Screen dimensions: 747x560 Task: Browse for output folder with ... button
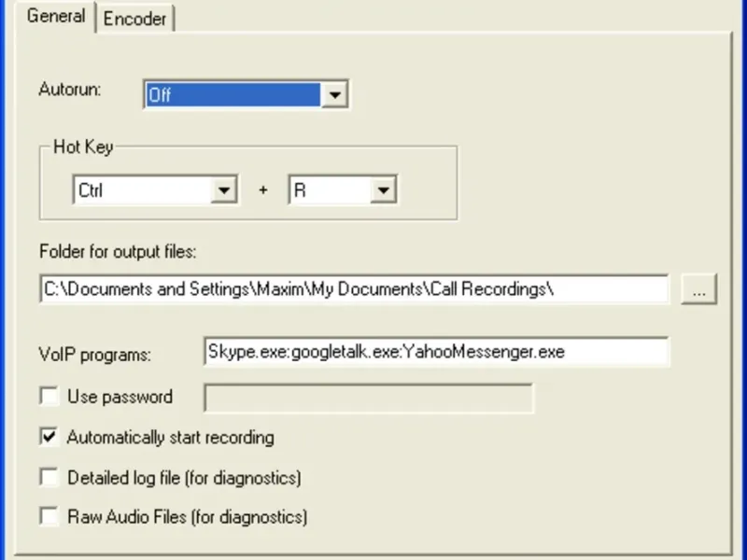[699, 290]
